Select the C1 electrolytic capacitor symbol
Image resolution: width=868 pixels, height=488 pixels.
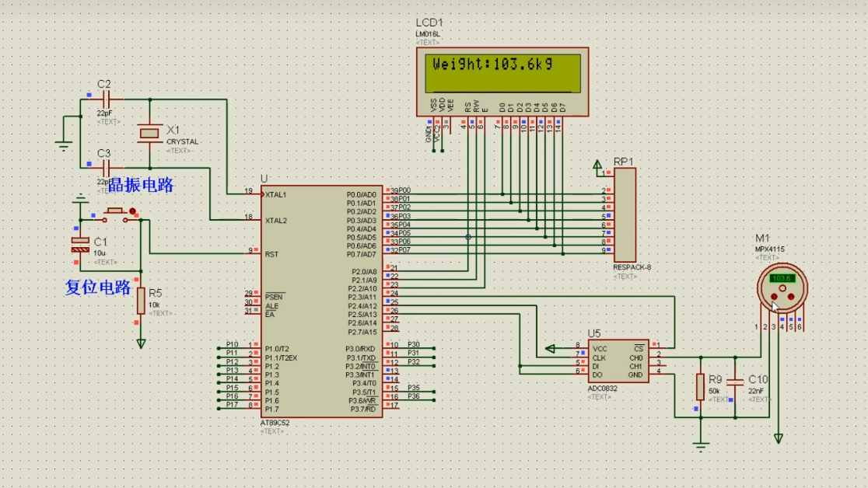click(80, 245)
